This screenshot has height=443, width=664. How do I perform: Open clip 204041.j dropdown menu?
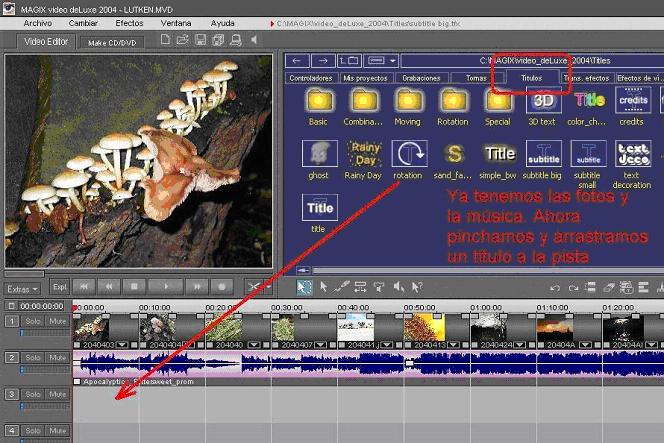(x=387, y=345)
